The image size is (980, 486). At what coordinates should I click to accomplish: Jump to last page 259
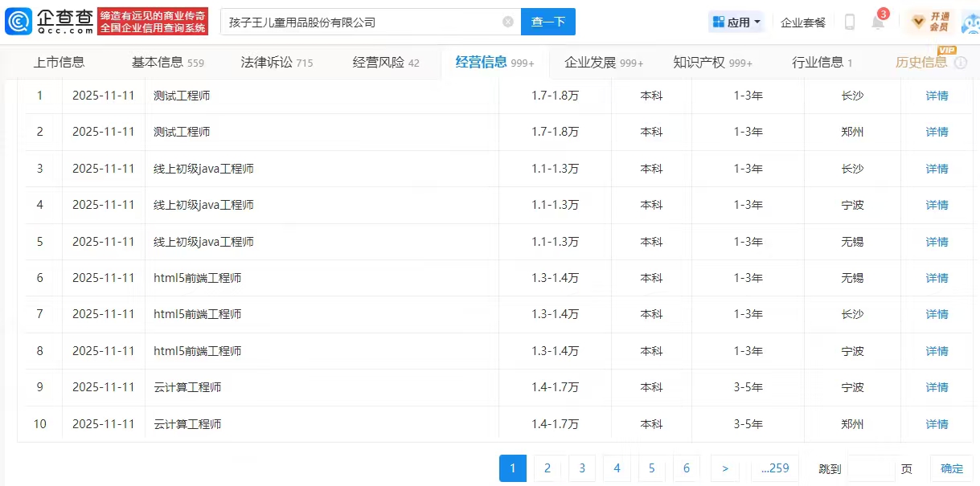pyautogui.click(x=775, y=468)
